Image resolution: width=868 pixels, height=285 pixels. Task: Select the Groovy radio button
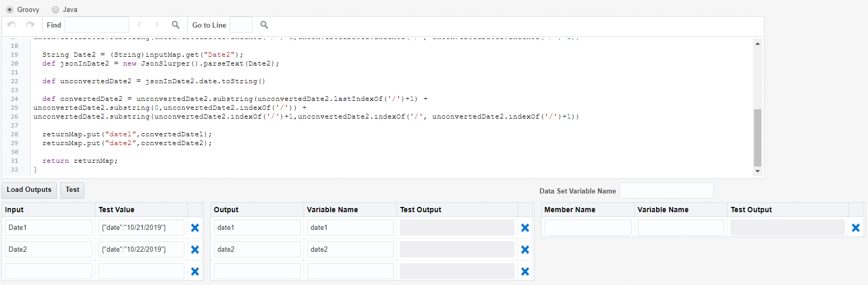pos(9,9)
